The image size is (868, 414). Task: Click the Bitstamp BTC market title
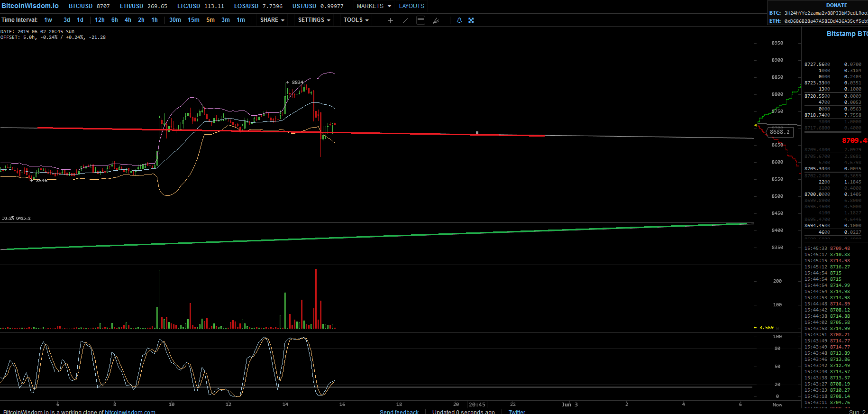[847, 34]
